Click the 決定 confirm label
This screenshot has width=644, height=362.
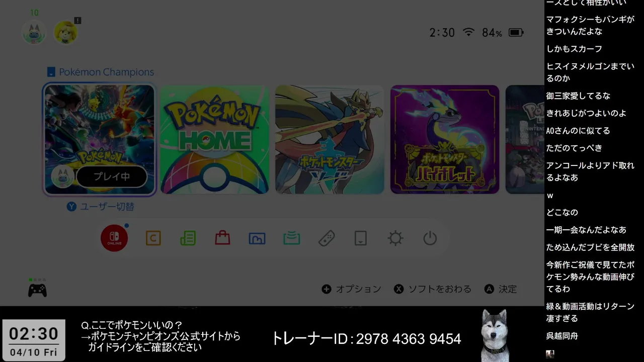pos(508,289)
